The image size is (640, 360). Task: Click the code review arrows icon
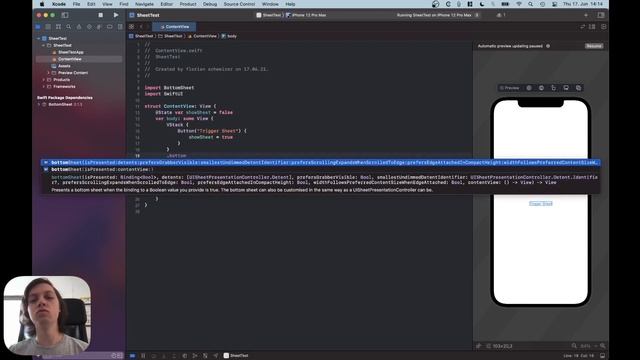(x=582, y=27)
